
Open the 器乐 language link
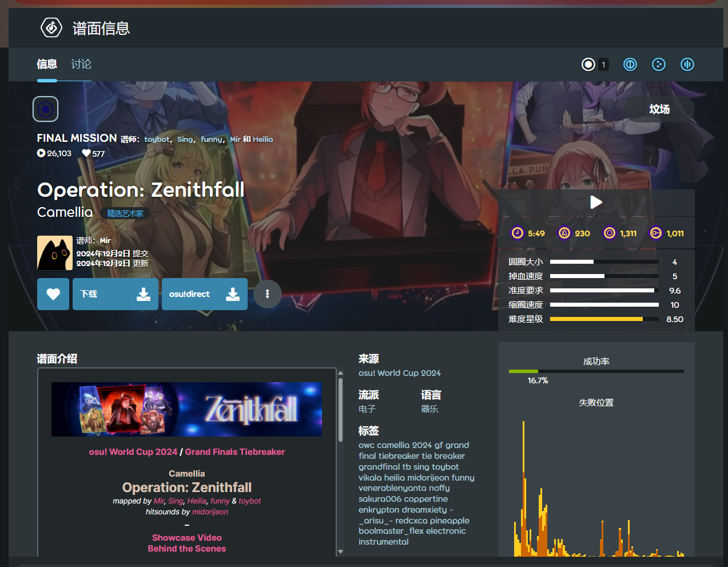point(429,409)
